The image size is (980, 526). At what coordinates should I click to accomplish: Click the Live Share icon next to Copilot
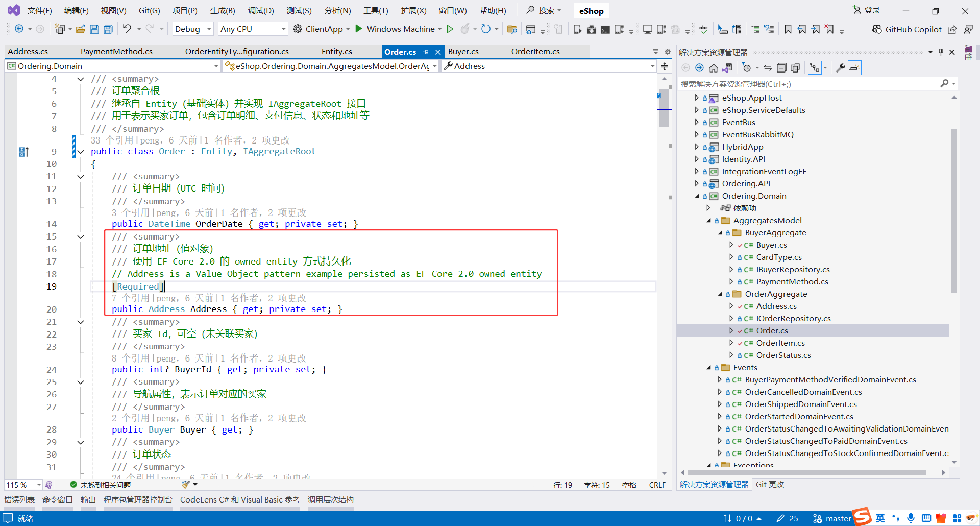click(x=952, y=29)
